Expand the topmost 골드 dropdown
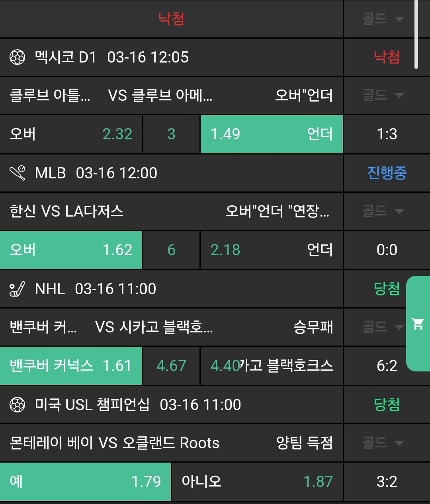430x504 pixels. pos(383,19)
